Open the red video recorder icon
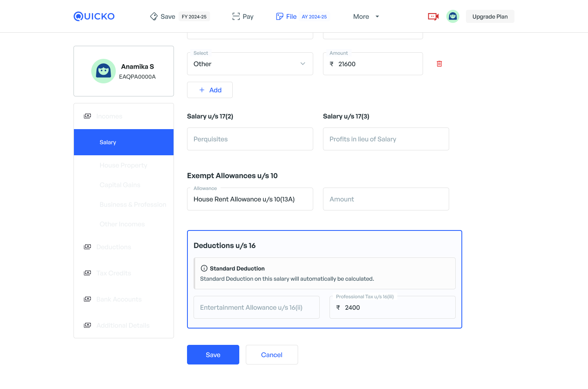Screen dimensions: 588x389 coord(433,16)
